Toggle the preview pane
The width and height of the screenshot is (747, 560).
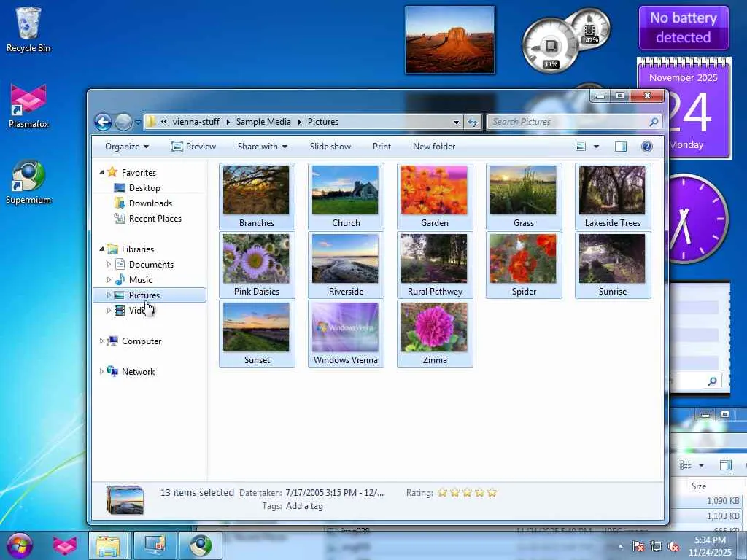[621, 147]
